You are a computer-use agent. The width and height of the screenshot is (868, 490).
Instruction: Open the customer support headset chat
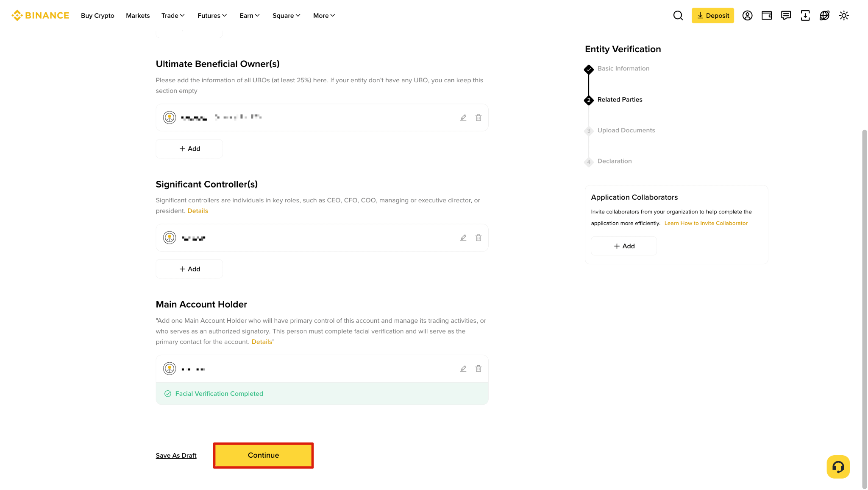838,467
